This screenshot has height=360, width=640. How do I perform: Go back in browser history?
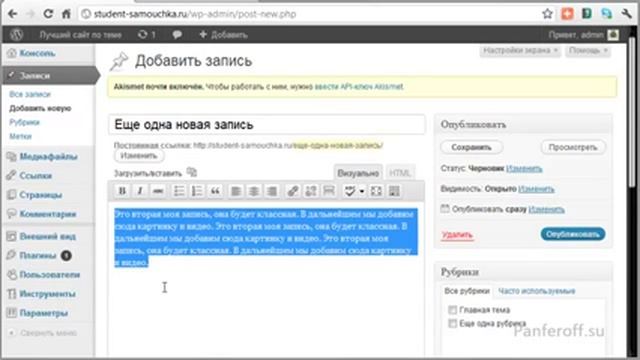click(x=12, y=14)
